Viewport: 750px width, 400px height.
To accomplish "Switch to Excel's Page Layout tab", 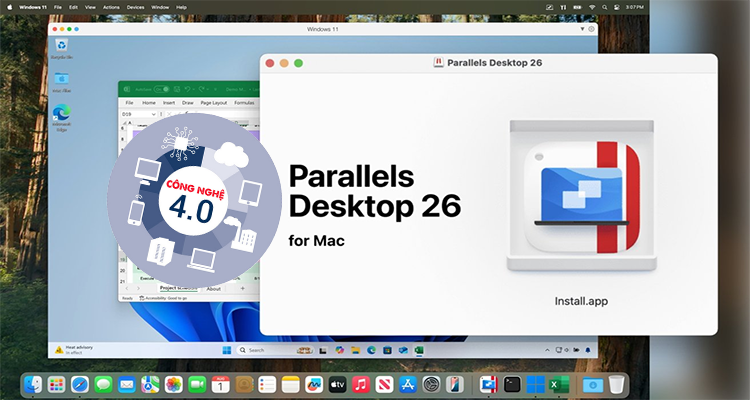I will 214,102.
